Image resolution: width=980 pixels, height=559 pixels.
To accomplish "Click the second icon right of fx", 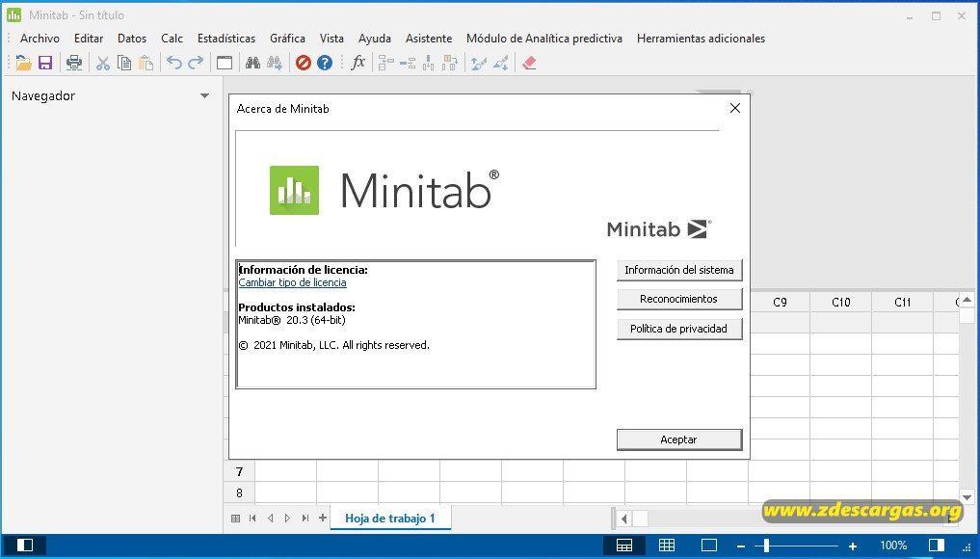I will pyautogui.click(x=408, y=63).
